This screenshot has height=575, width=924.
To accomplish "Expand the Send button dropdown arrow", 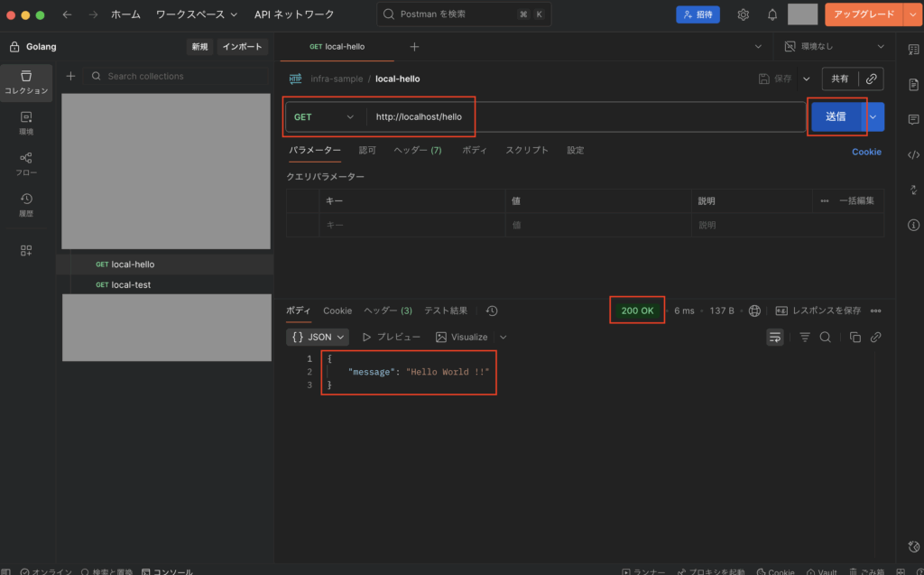I will coord(873,116).
